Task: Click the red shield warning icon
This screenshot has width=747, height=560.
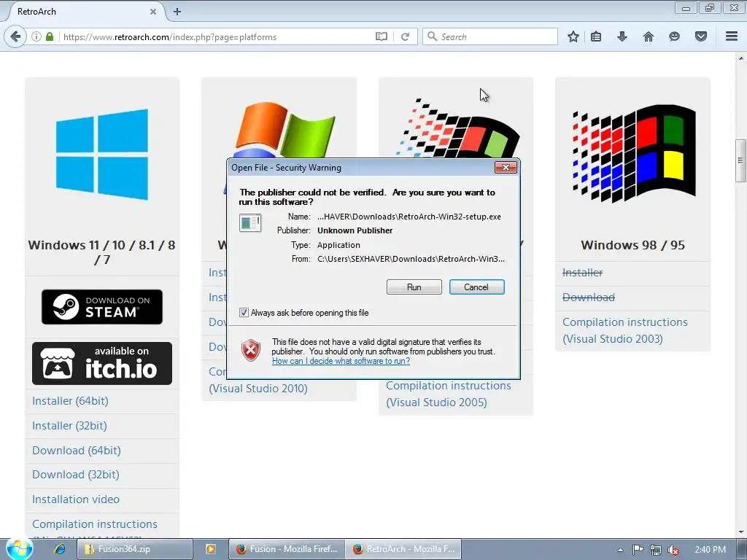Action: click(251, 351)
